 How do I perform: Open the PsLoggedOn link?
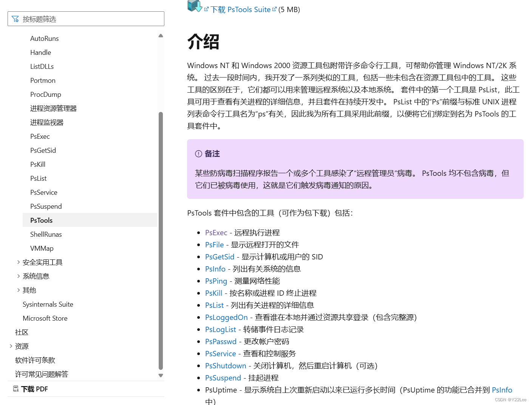coord(226,317)
